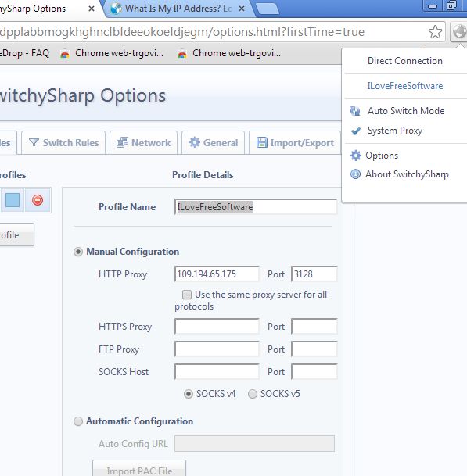Click the FTP Proxy address field
This screenshot has height=476, width=467.
click(x=217, y=349)
